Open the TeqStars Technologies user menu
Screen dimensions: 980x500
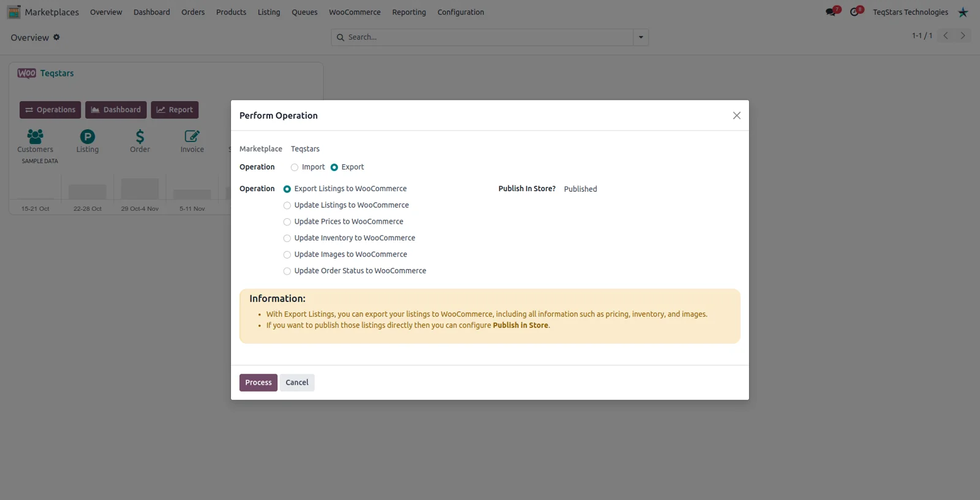pyautogui.click(x=910, y=12)
